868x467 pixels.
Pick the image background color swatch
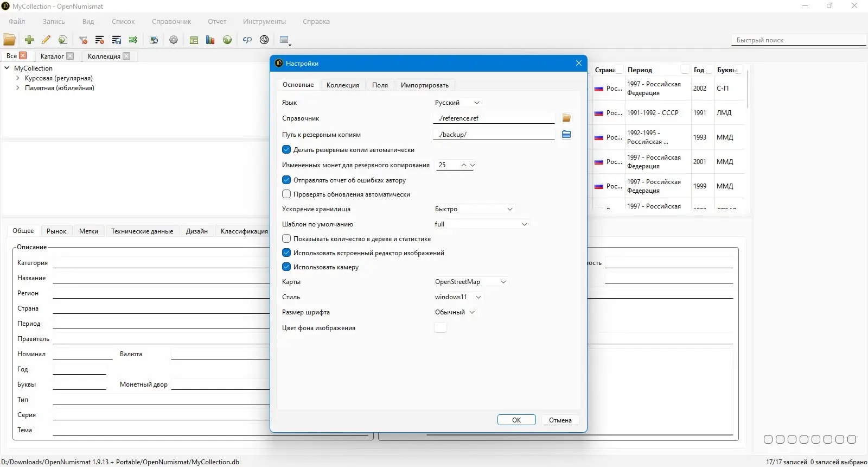pyautogui.click(x=441, y=327)
